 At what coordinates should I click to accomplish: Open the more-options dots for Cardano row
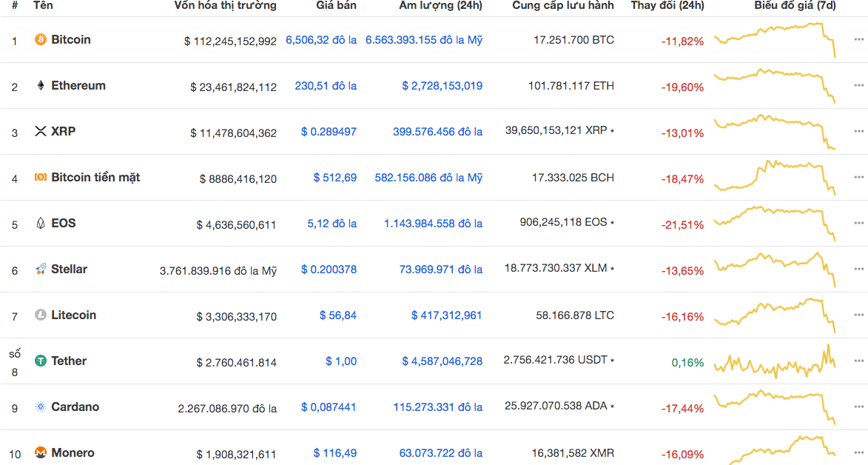(x=858, y=407)
